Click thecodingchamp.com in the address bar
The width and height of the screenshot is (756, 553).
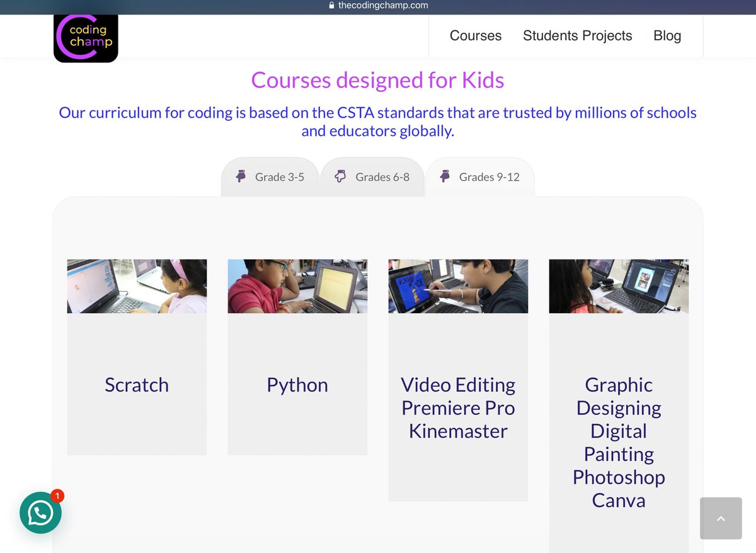(383, 5)
